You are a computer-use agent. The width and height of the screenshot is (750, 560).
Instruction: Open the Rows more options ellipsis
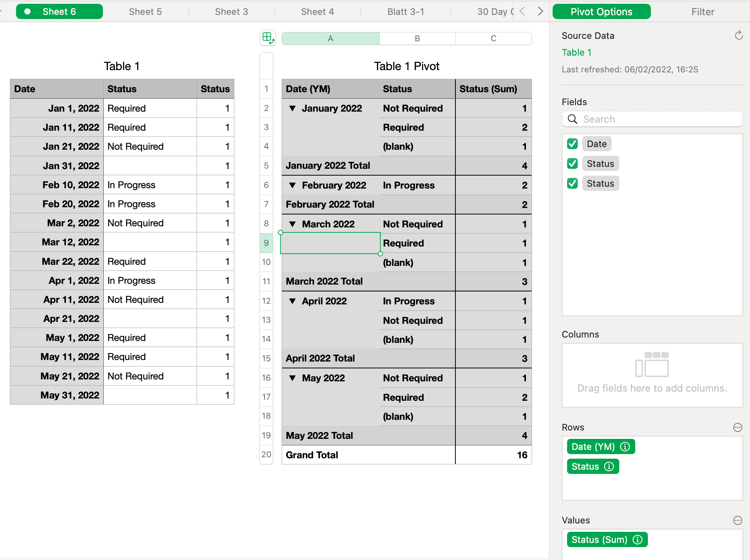pos(737,427)
